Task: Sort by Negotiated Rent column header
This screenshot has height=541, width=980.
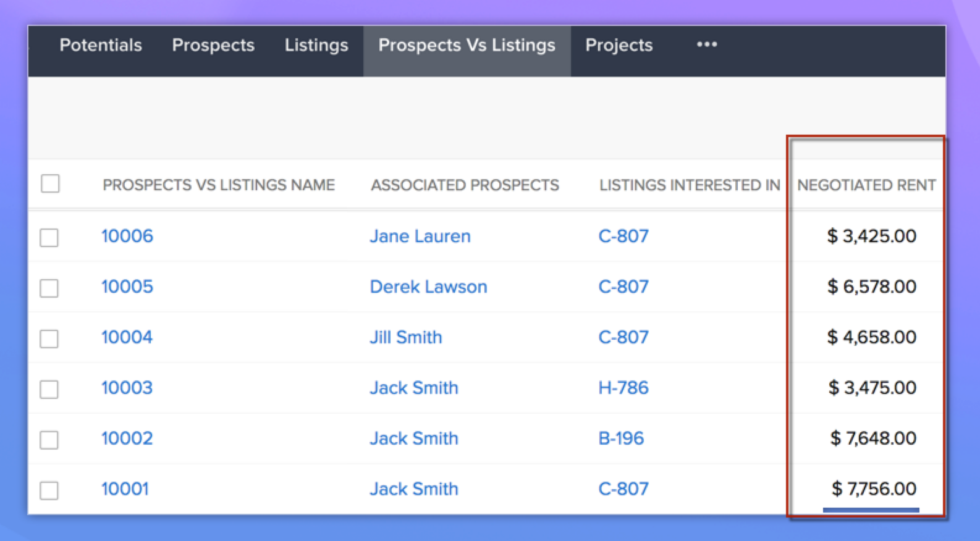Action: [x=866, y=185]
